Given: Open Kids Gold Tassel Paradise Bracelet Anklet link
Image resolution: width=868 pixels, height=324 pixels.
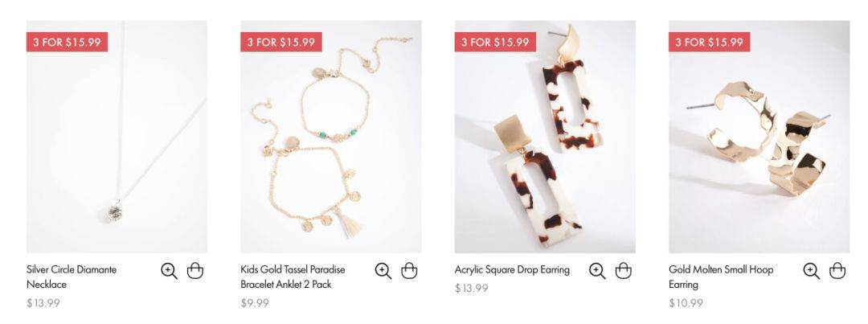Looking at the screenshot, I should click(x=293, y=277).
